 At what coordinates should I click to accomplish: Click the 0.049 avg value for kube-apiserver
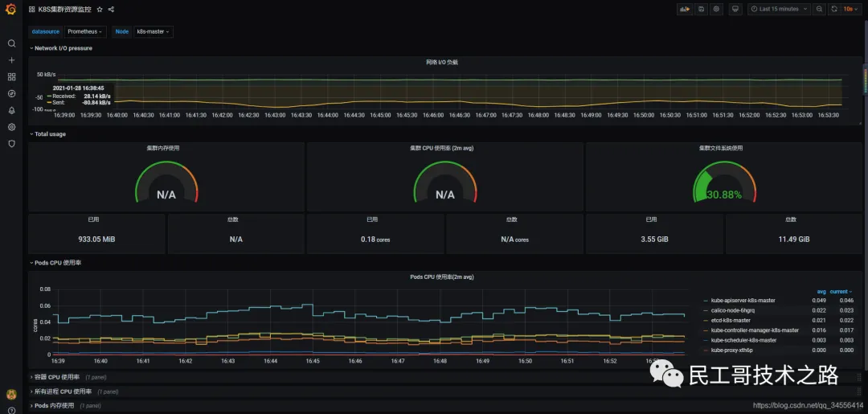(819, 300)
